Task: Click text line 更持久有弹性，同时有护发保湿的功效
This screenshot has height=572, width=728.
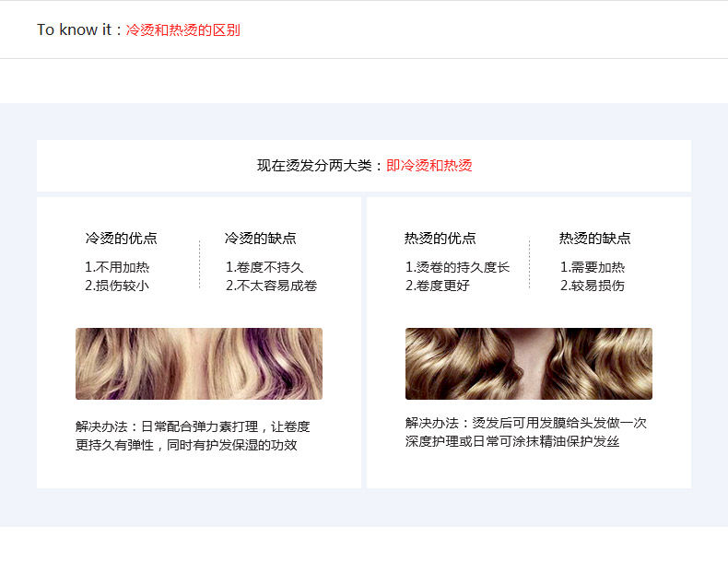Action: [x=186, y=445]
